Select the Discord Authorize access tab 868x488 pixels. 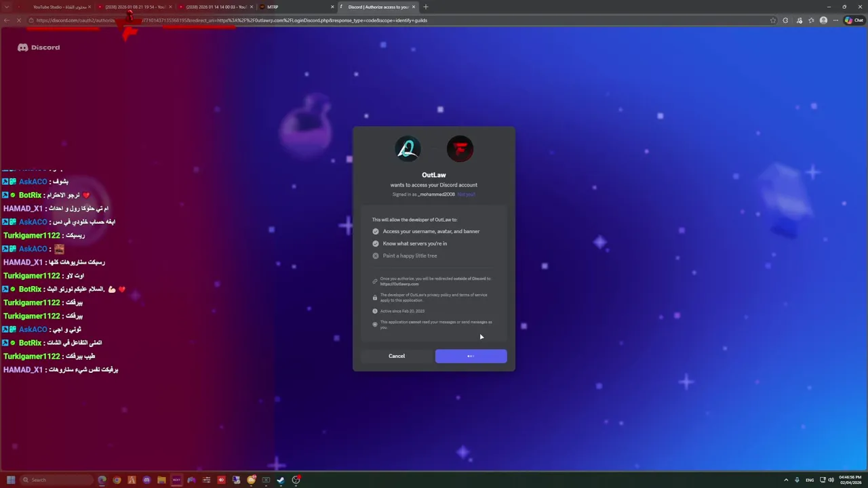376,7
